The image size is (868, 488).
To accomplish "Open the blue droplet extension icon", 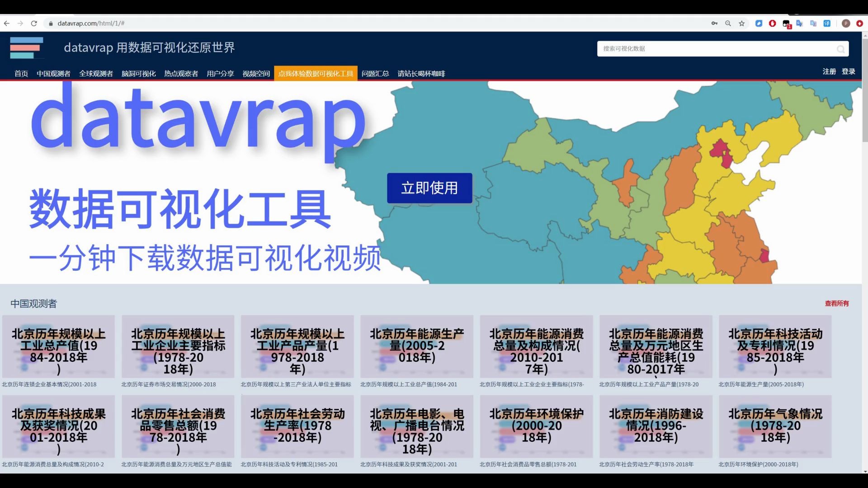I will point(759,23).
